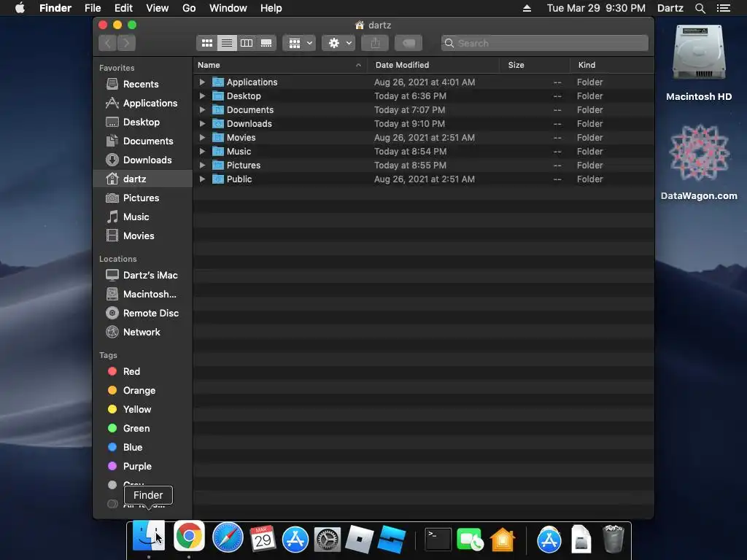Open Roblox Studio from the Dock

pos(392,540)
